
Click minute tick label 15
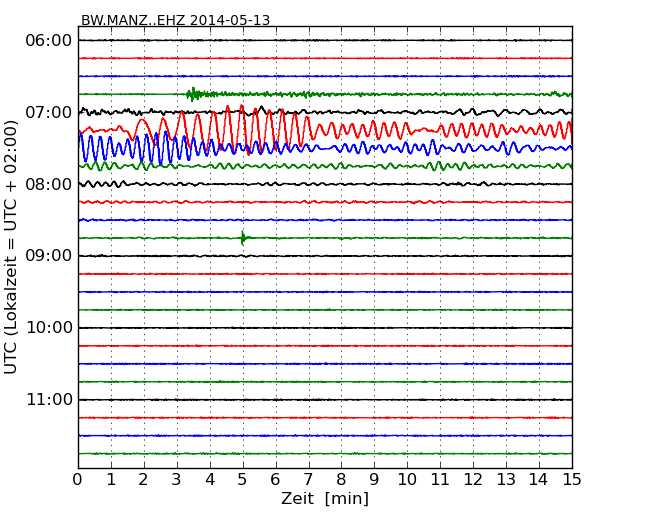tap(572, 480)
